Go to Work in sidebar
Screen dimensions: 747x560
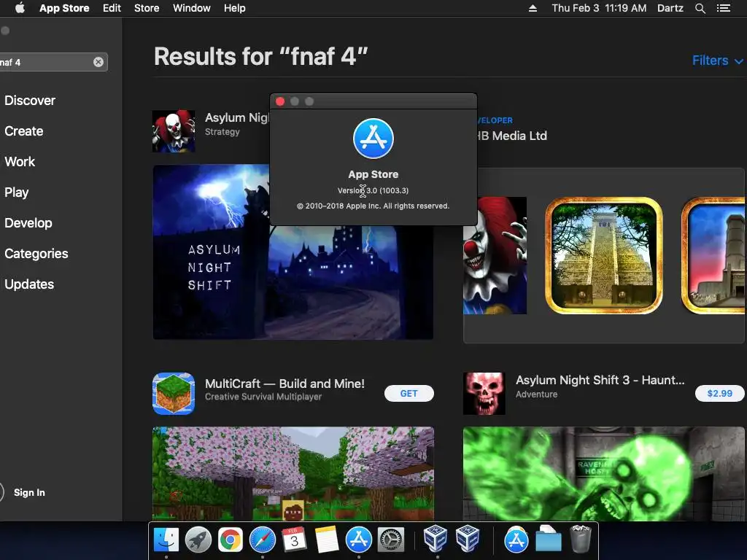click(x=20, y=161)
